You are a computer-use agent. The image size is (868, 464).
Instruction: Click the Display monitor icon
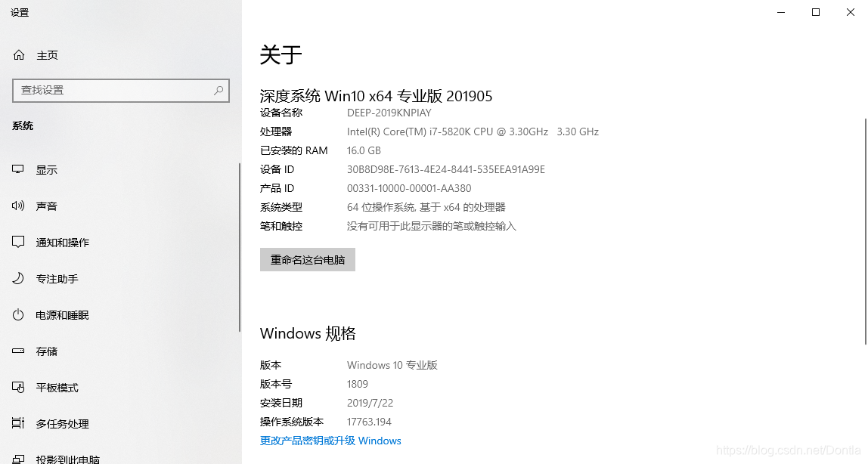click(17, 169)
